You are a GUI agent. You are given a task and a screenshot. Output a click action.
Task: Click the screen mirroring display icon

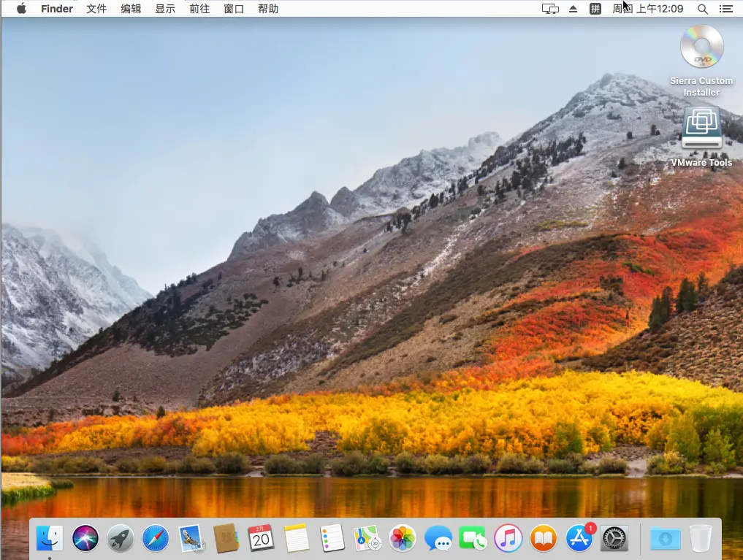coord(550,9)
